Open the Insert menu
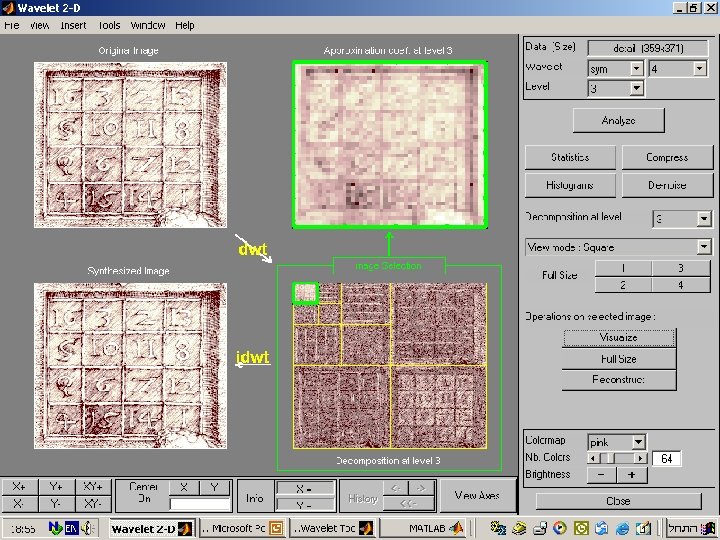The width and height of the screenshot is (720, 540). pyautogui.click(x=73, y=25)
